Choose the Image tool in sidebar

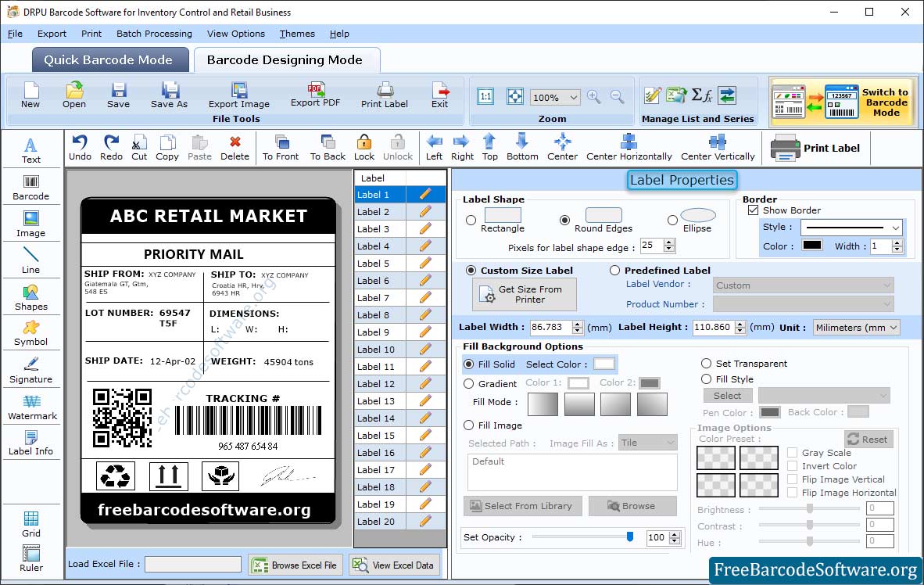pyautogui.click(x=30, y=224)
